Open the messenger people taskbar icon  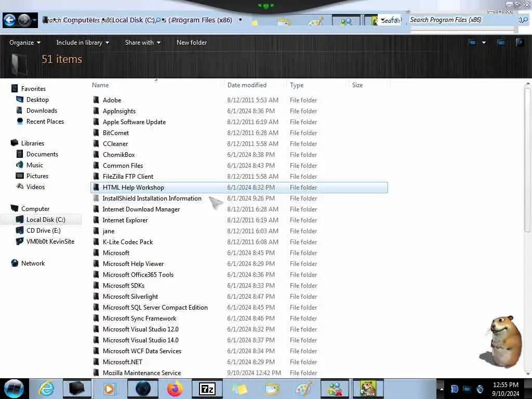[x=335, y=389]
